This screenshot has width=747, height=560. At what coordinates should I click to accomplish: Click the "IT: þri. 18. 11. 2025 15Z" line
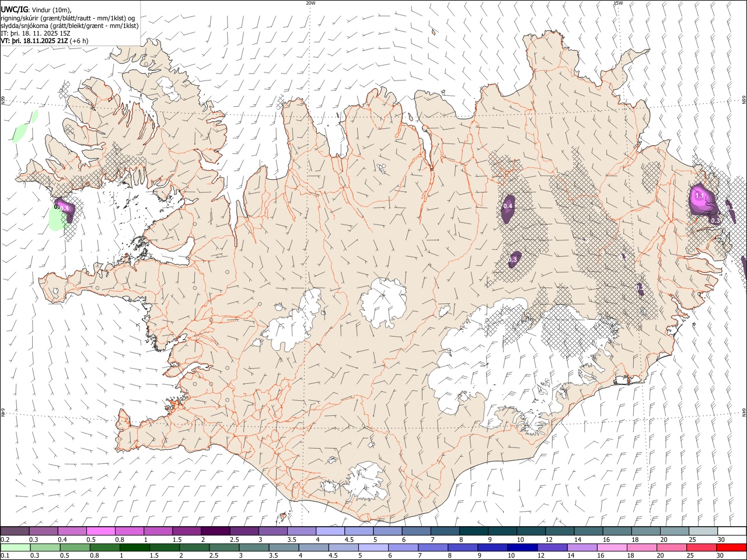[36, 33]
